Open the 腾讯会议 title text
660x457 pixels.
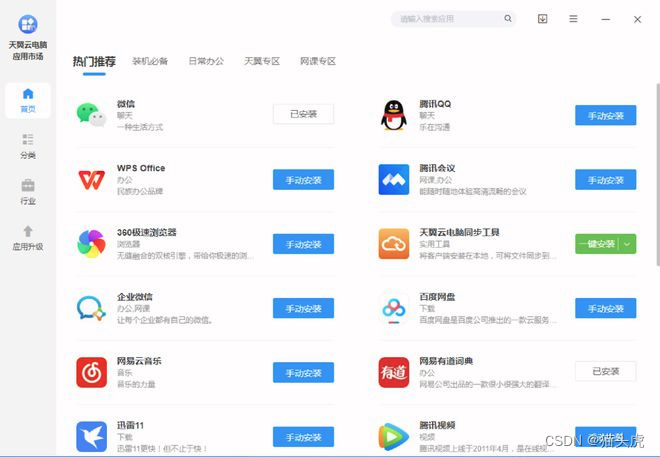click(x=437, y=168)
